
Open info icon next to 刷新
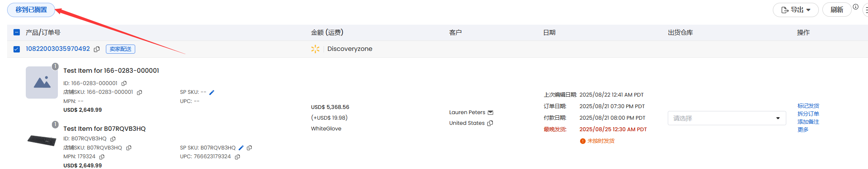click(856, 7)
